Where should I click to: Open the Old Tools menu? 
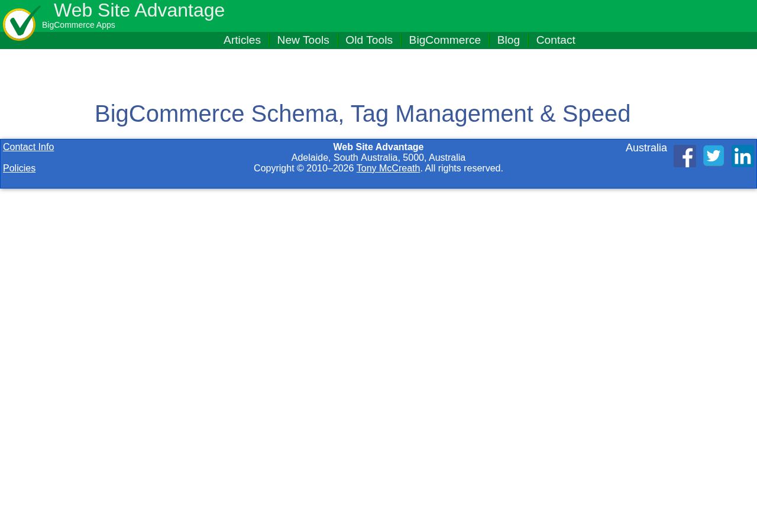click(x=369, y=40)
